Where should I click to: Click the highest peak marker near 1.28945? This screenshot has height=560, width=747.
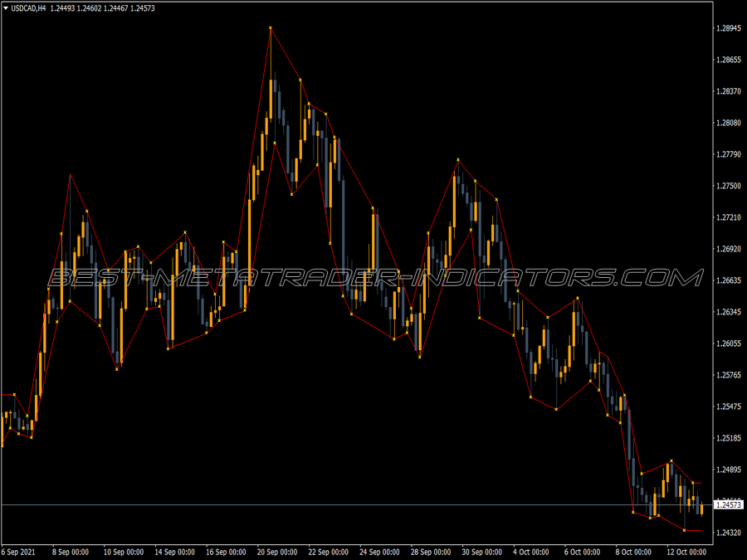tap(271, 28)
